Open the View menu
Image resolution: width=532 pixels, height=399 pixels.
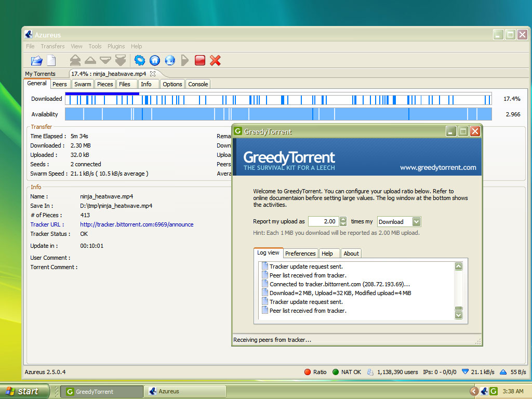[76, 46]
